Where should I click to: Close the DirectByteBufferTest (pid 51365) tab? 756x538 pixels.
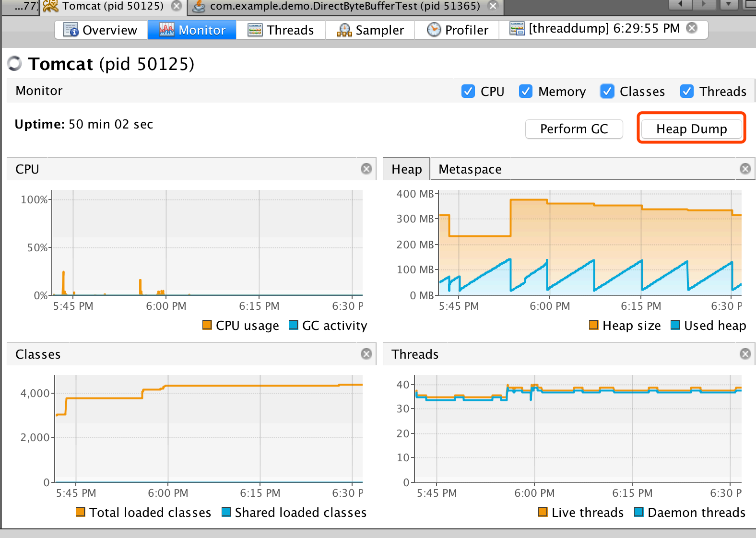pos(493,6)
